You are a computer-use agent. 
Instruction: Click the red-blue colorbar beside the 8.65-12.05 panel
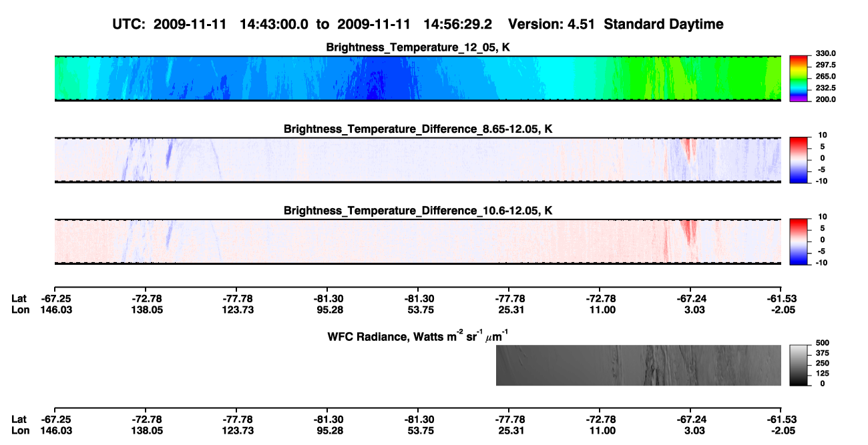(799, 160)
